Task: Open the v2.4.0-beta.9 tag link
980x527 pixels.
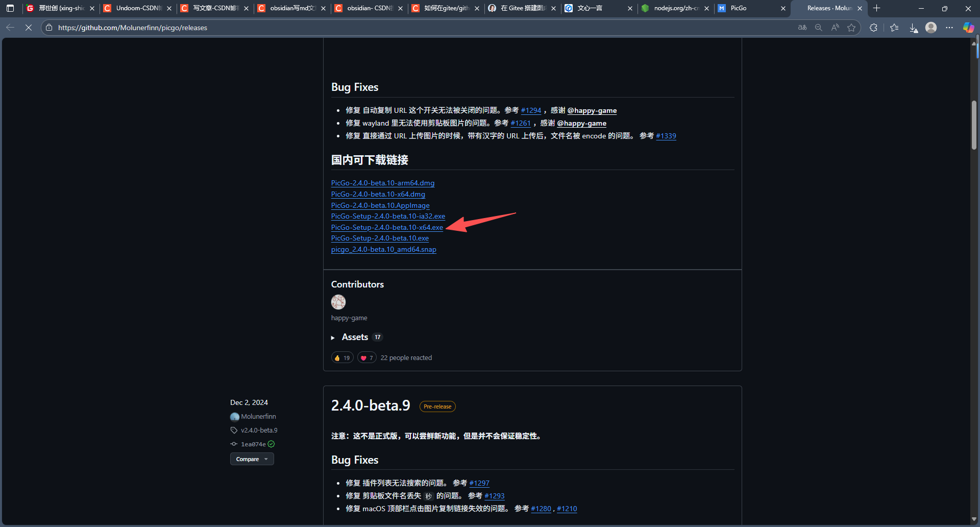Action: 259,430
